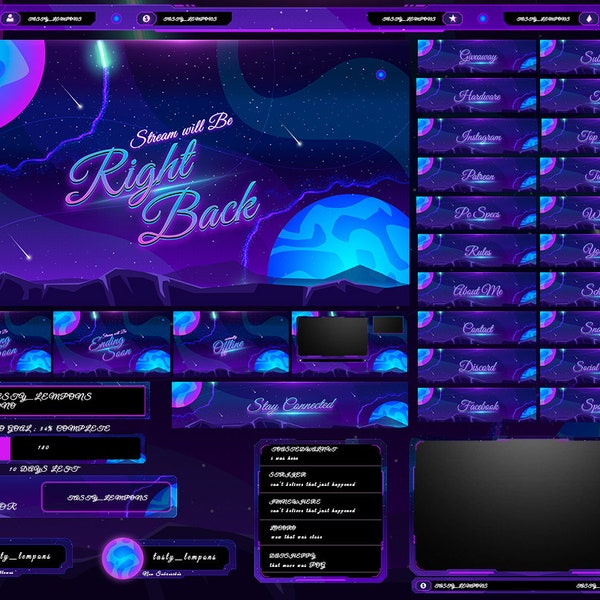The width and height of the screenshot is (600, 600).
Task: Open the Pc Specs panel
Action: 477,213
